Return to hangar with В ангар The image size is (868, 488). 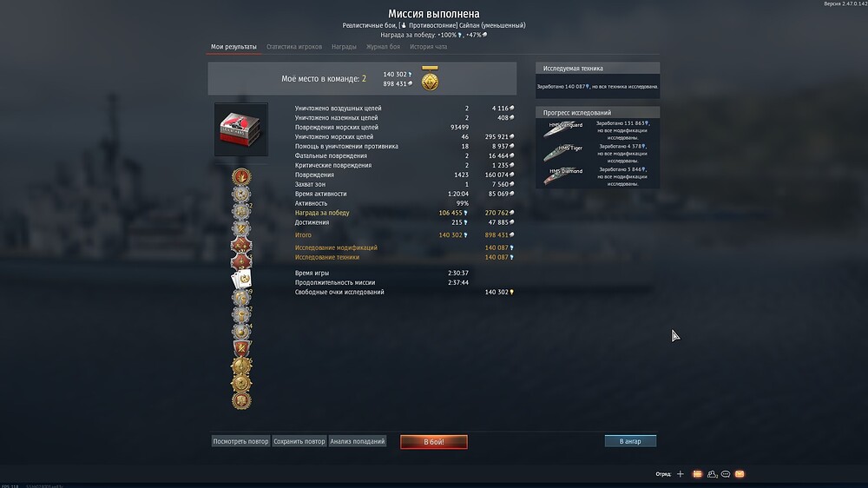630,441
